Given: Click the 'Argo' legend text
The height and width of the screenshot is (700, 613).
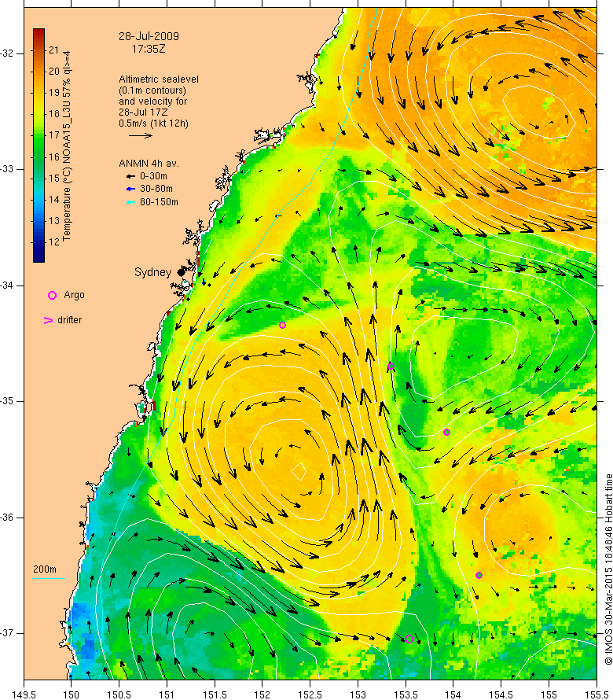Looking at the screenshot, I should coord(74,295).
